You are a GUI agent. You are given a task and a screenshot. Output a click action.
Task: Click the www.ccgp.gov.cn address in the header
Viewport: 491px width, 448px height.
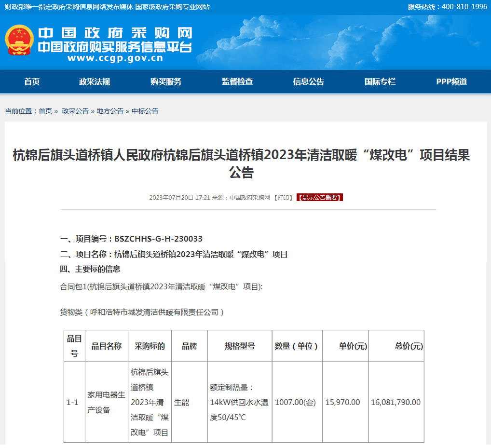pos(115,58)
